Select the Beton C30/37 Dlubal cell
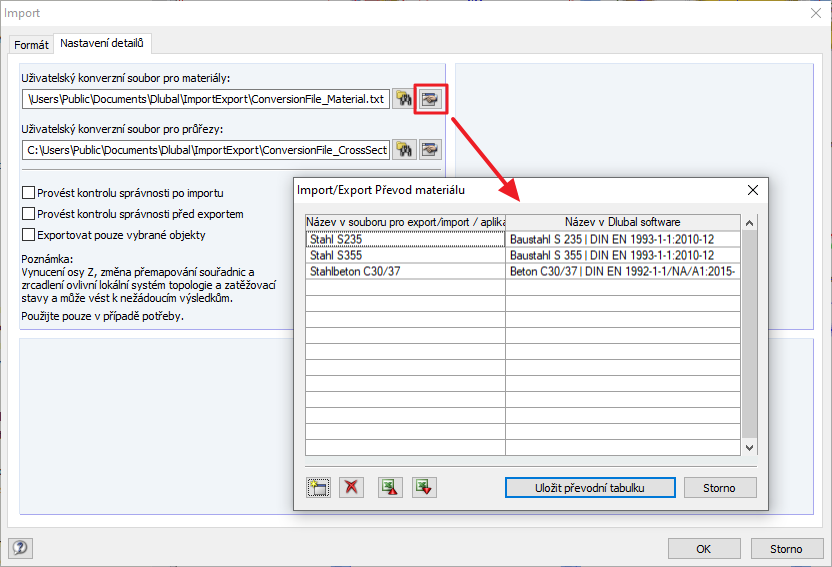 click(623, 271)
